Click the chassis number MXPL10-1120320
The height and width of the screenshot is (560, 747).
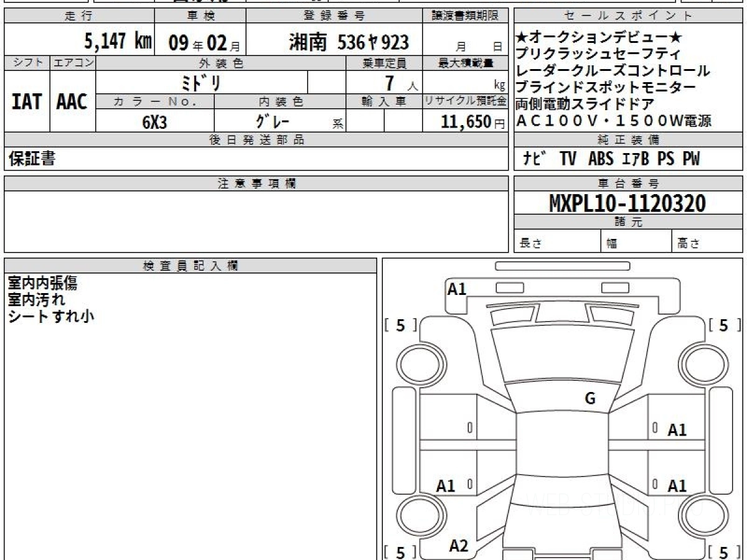pos(627,203)
